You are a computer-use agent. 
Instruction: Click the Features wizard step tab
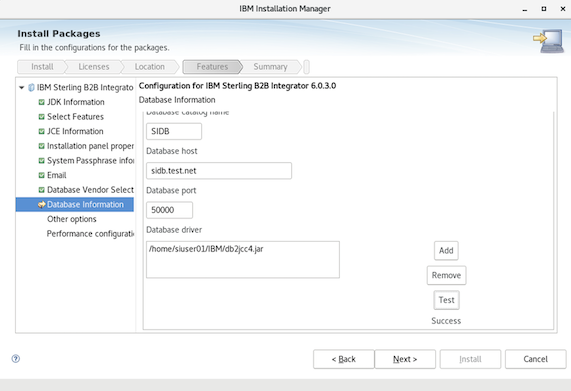[212, 67]
